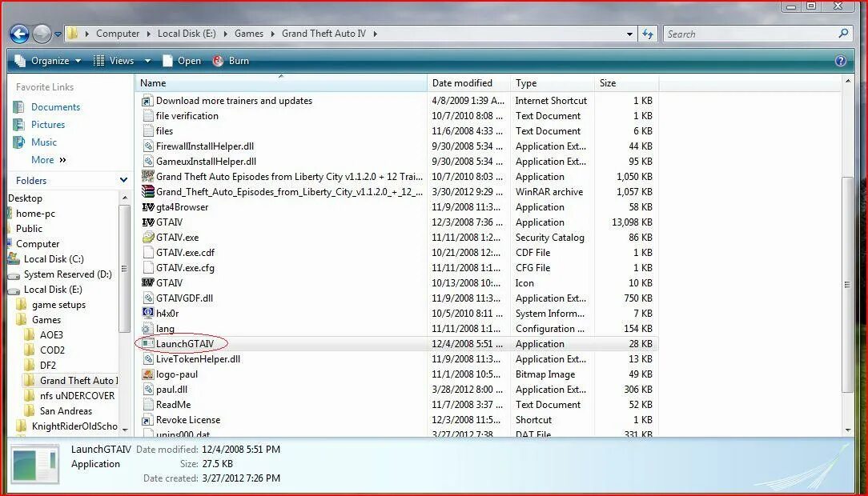The height and width of the screenshot is (496, 868).
Task: Select file verification text document icon
Action: coord(147,116)
